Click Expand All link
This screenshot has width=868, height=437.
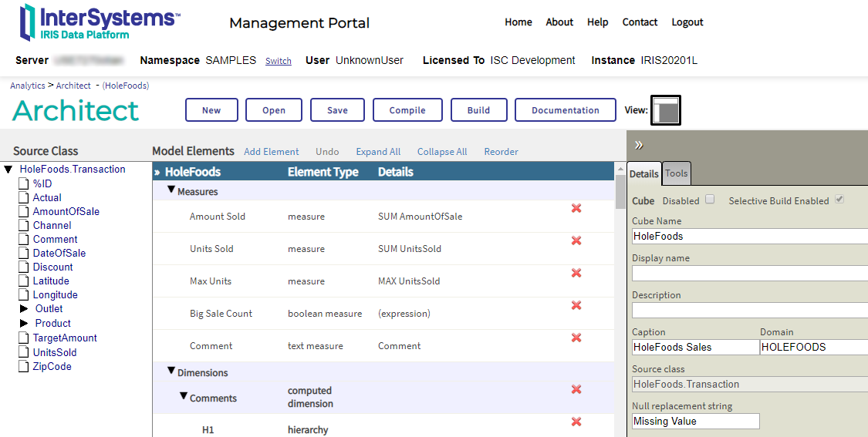point(378,152)
